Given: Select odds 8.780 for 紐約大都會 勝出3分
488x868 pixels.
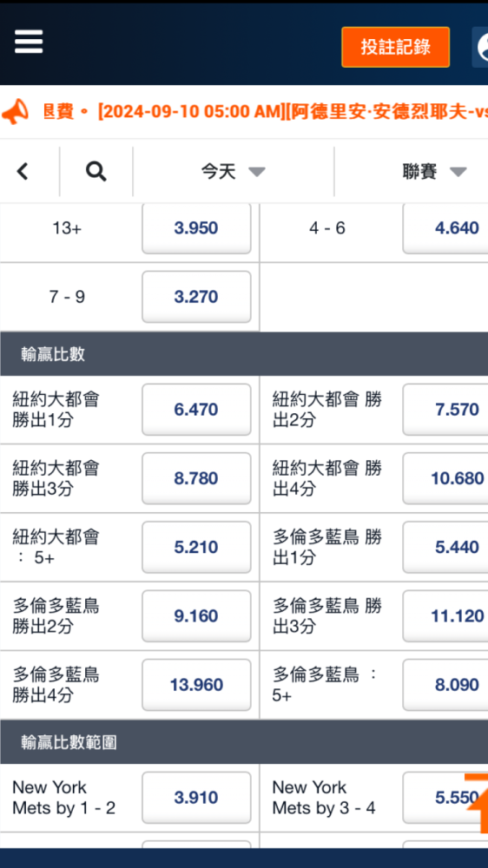Looking at the screenshot, I should (196, 478).
